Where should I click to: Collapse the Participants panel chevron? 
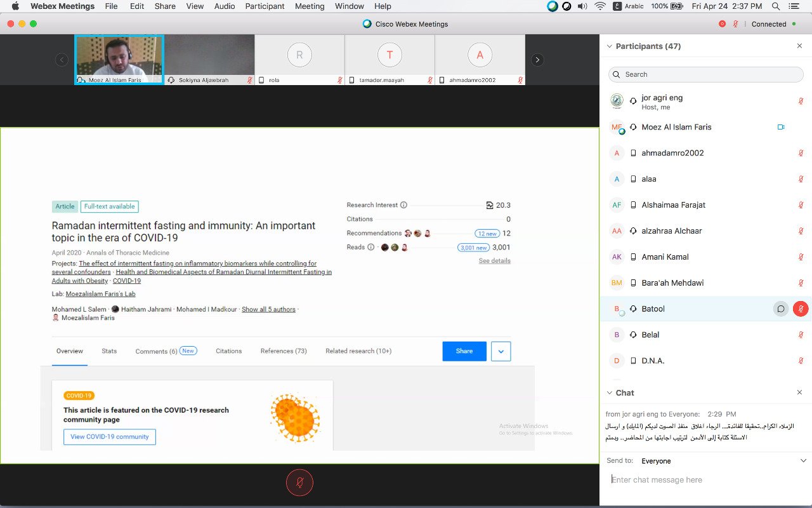(610, 46)
